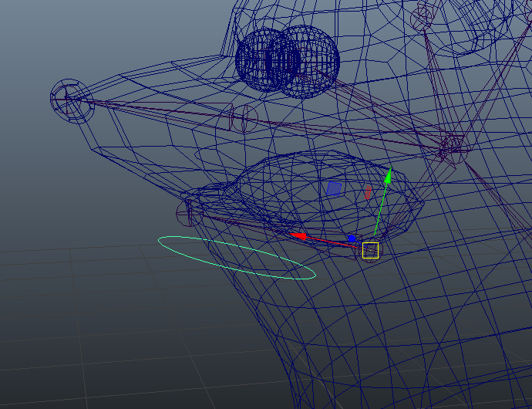Select the blue plane handle on the manipulator

point(334,188)
